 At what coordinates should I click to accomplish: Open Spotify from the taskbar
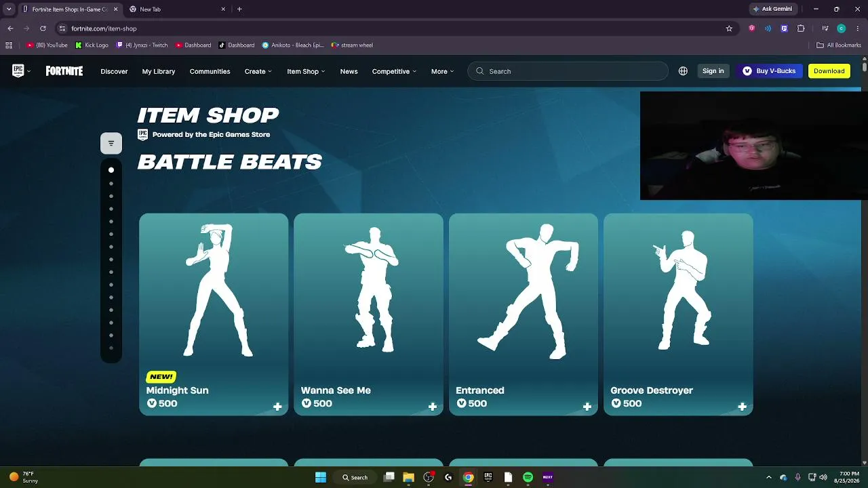coord(528,477)
